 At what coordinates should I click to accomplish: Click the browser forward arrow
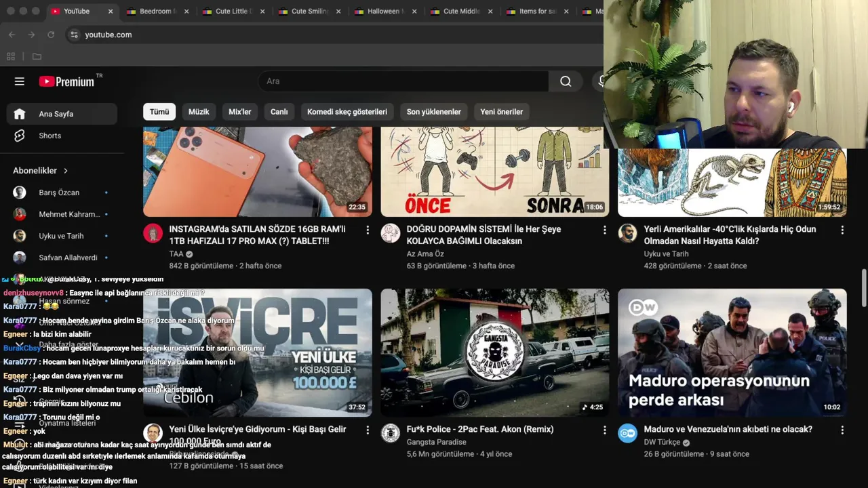[x=31, y=35]
